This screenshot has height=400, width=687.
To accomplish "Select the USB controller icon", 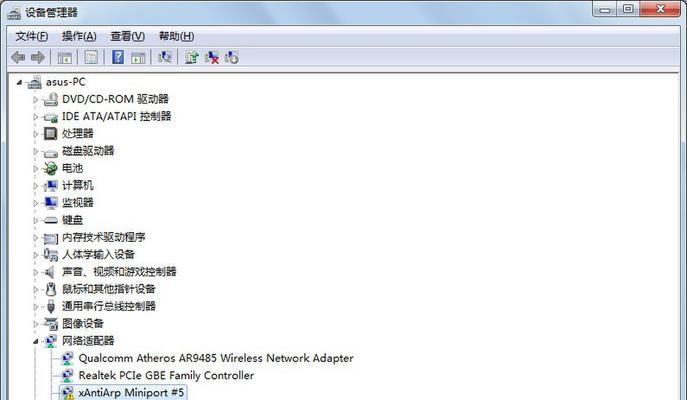I will pyautogui.click(x=51, y=307).
